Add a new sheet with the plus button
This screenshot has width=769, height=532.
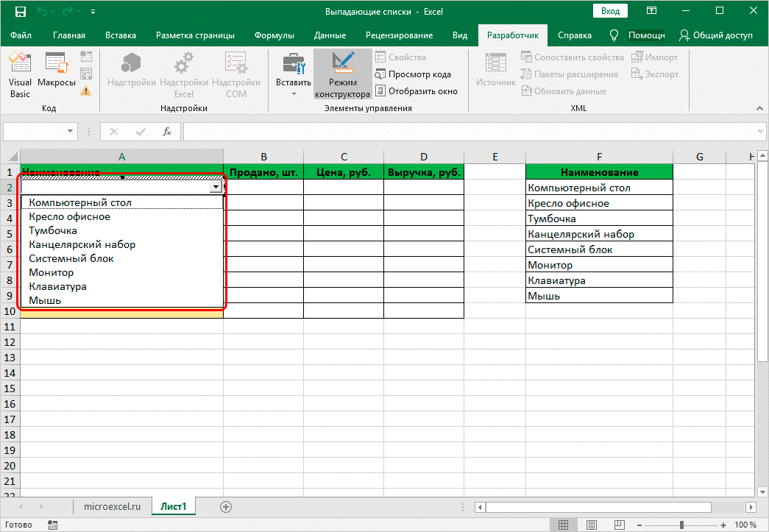click(x=226, y=506)
